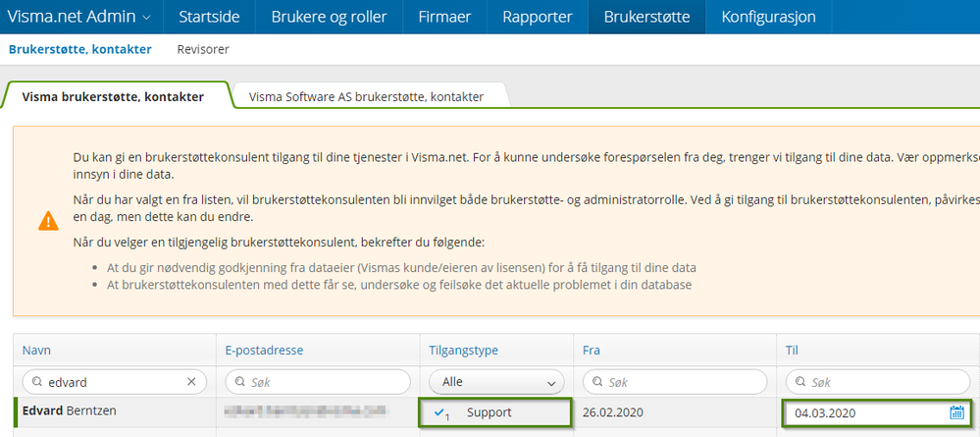The image size is (980, 437).
Task: Click the magnifier in Fra filter
Action: click(597, 382)
